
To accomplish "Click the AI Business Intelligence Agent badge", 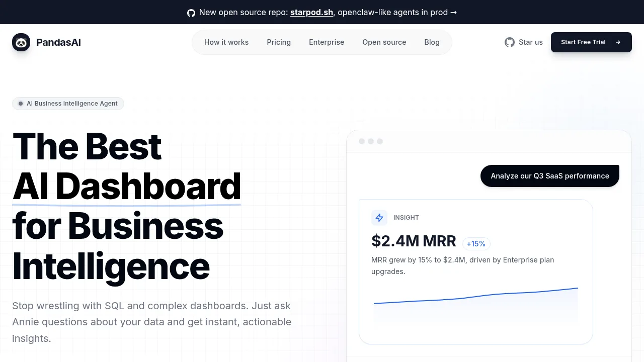I will (x=68, y=104).
